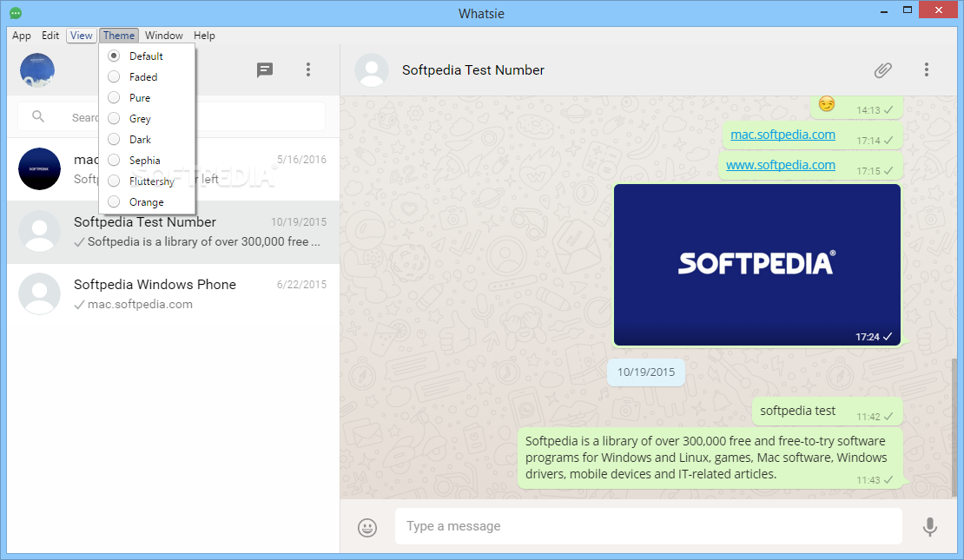Open the Softpedia Windows Phone conversation
Image resolution: width=964 pixels, height=560 pixels.
[x=174, y=294]
